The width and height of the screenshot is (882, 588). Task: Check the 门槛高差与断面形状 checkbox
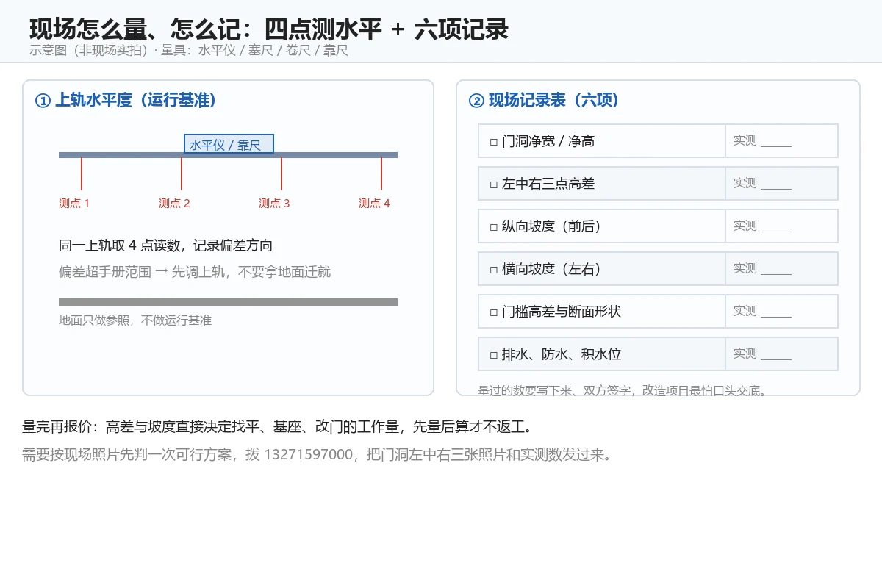point(494,312)
